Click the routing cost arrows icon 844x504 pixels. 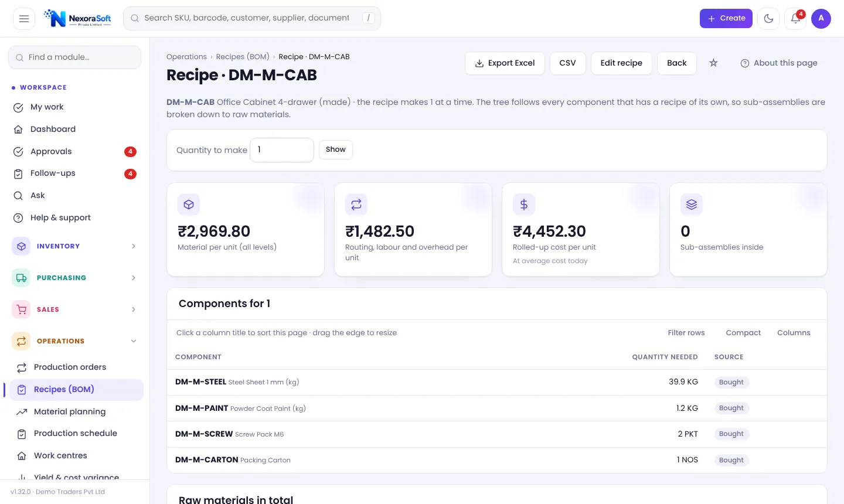[356, 205]
